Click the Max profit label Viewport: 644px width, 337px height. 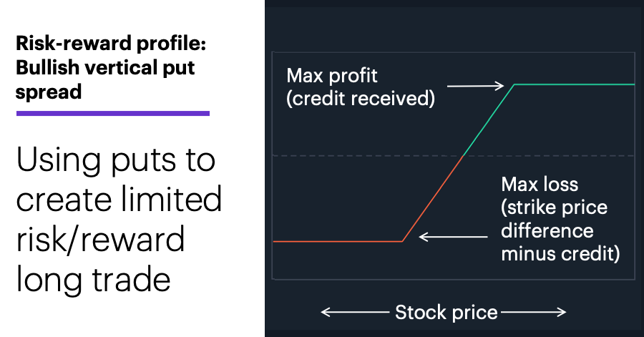pyautogui.click(x=332, y=76)
